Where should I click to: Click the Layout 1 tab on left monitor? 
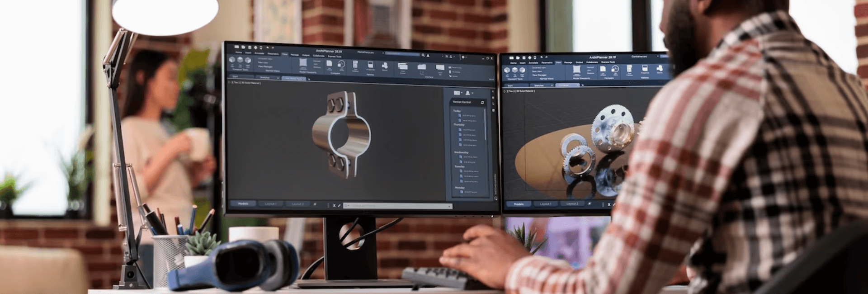pos(271,204)
